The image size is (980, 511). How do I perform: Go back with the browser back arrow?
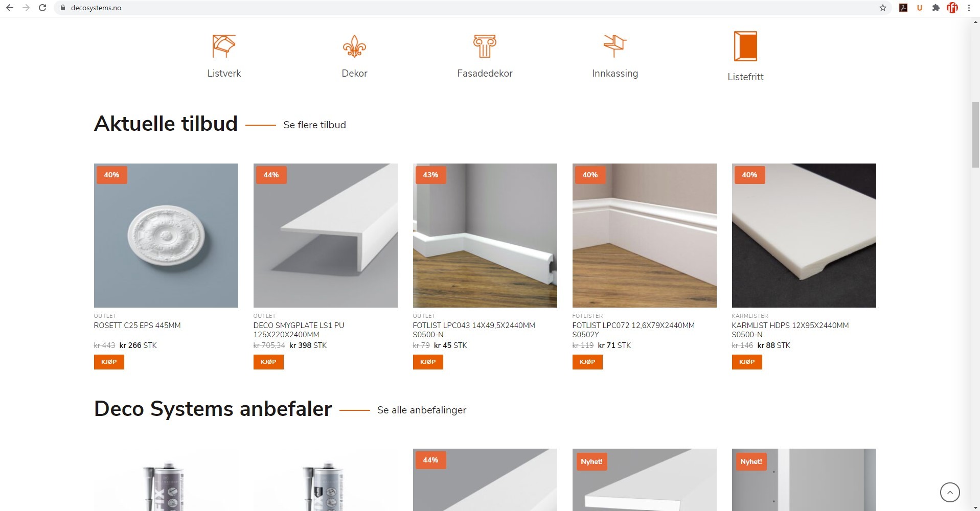click(x=10, y=8)
